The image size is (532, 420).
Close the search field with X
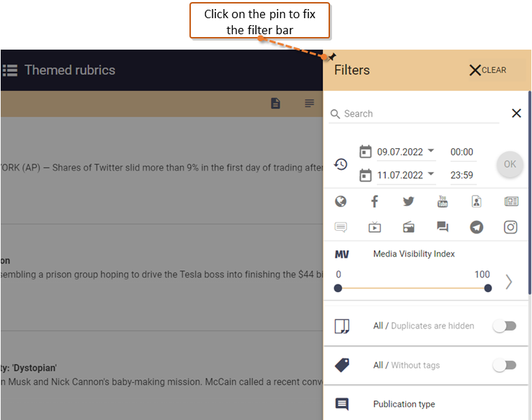point(517,113)
